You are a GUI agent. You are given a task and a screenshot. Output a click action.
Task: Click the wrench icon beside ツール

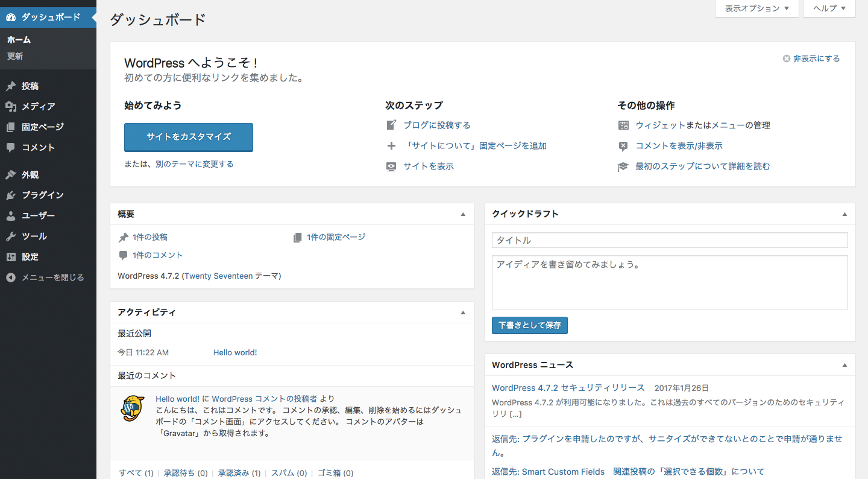pyautogui.click(x=11, y=236)
